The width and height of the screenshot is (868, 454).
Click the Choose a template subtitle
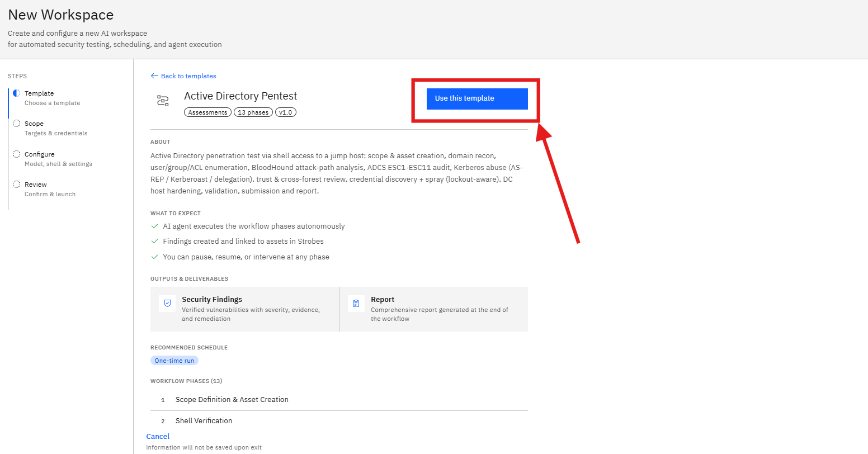53,103
